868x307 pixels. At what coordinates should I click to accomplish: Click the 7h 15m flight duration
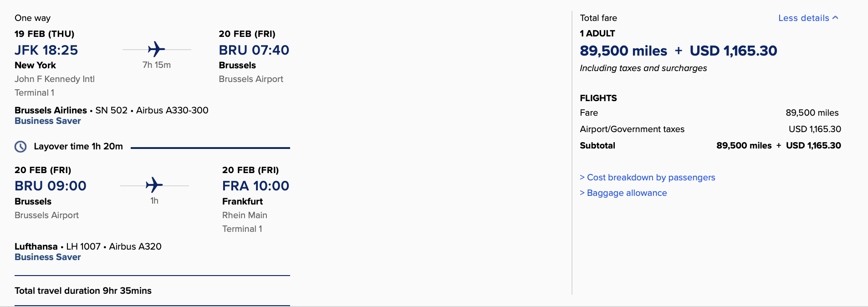click(156, 65)
